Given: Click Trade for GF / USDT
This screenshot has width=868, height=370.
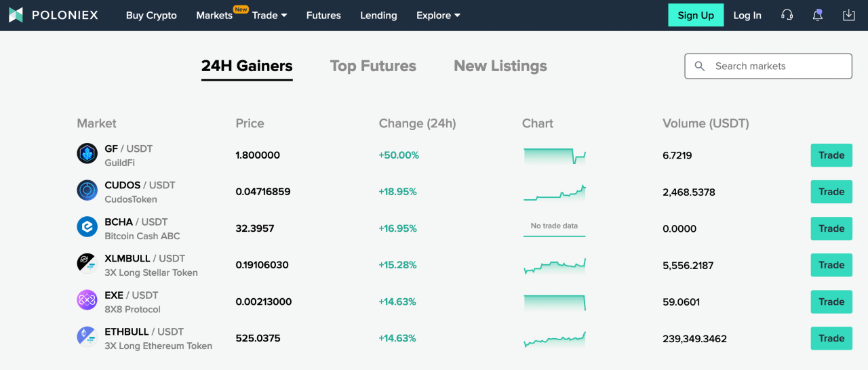Looking at the screenshot, I should tap(831, 155).
